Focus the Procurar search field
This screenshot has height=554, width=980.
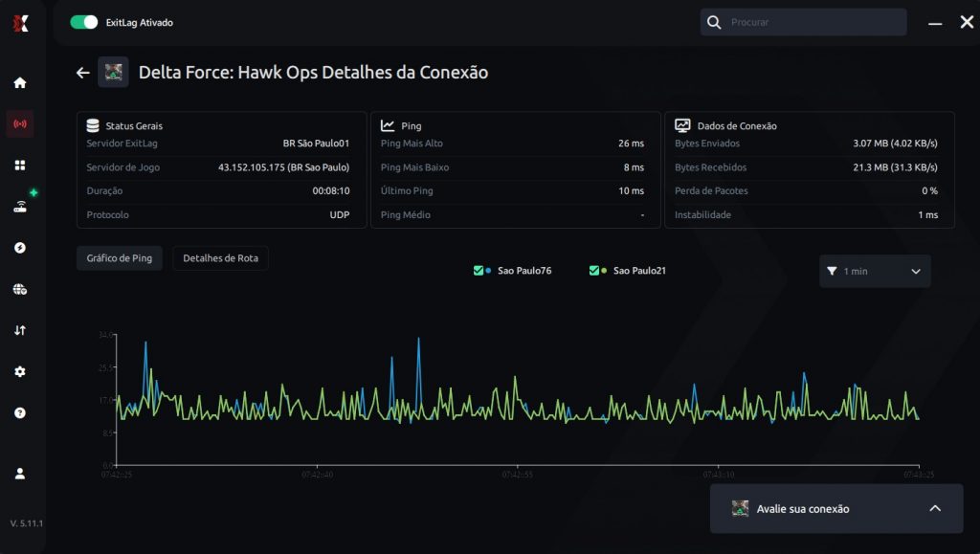[x=803, y=22]
